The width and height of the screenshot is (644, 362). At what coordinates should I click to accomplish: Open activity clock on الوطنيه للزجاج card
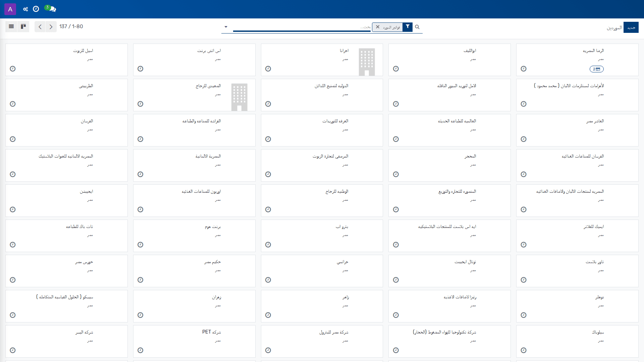tap(268, 209)
